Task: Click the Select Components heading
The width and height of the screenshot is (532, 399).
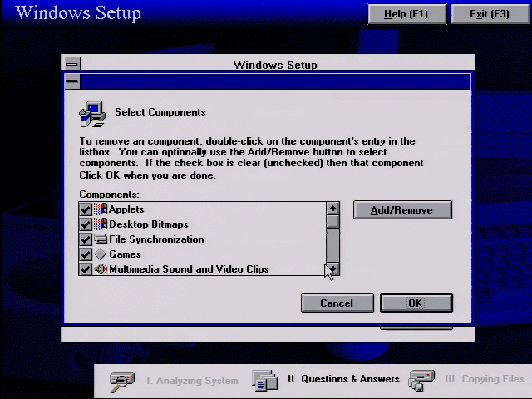Action: point(160,112)
